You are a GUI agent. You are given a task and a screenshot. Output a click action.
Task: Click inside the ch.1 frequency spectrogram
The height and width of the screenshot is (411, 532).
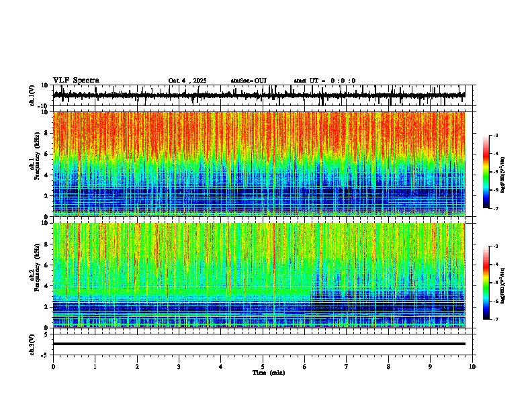pyautogui.click(x=259, y=164)
